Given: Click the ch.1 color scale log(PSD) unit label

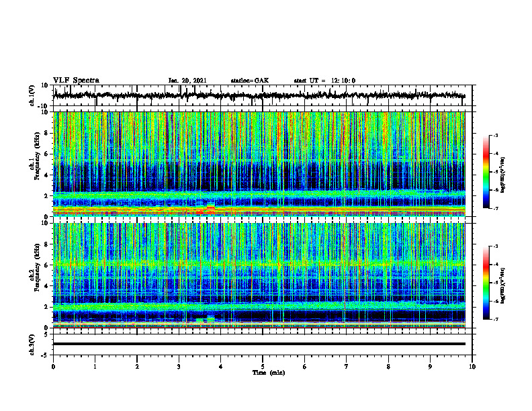Looking at the screenshot, I should (503, 175).
